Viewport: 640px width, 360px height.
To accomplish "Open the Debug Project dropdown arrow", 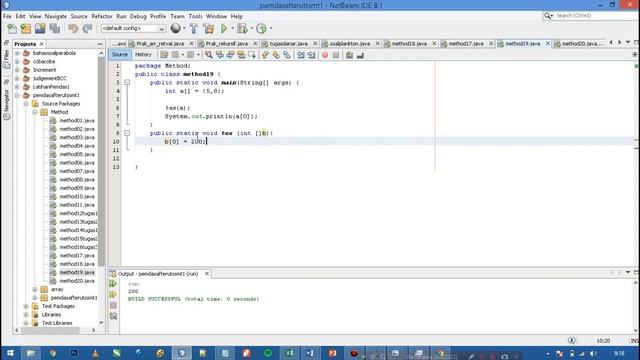I will click(251, 28).
